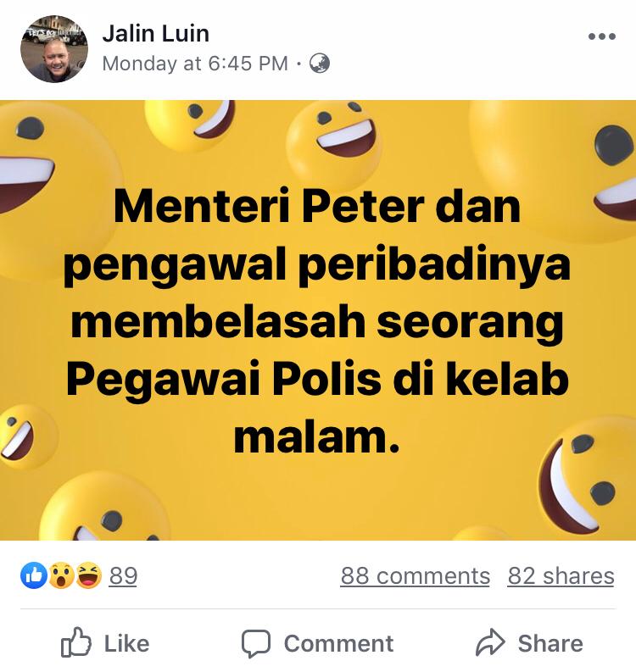
Task: Select the Comment text label
Action: pyautogui.click(x=339, y=644)
